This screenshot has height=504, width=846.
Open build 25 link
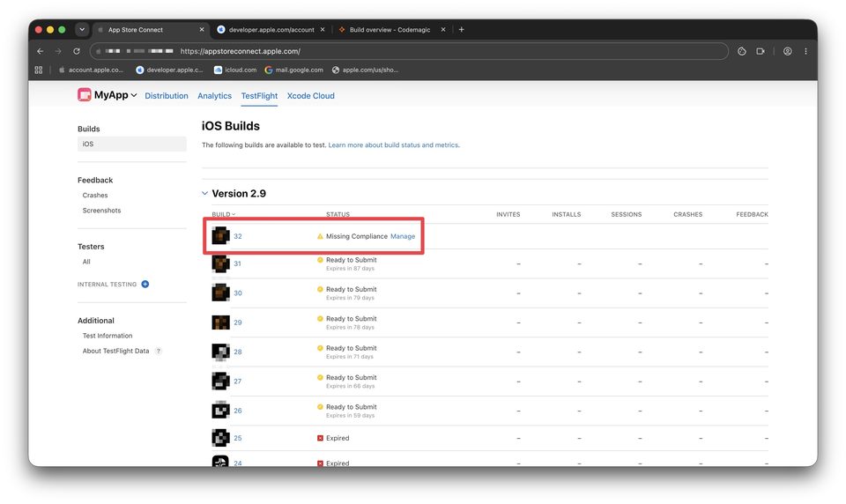[x=237, y=438]
